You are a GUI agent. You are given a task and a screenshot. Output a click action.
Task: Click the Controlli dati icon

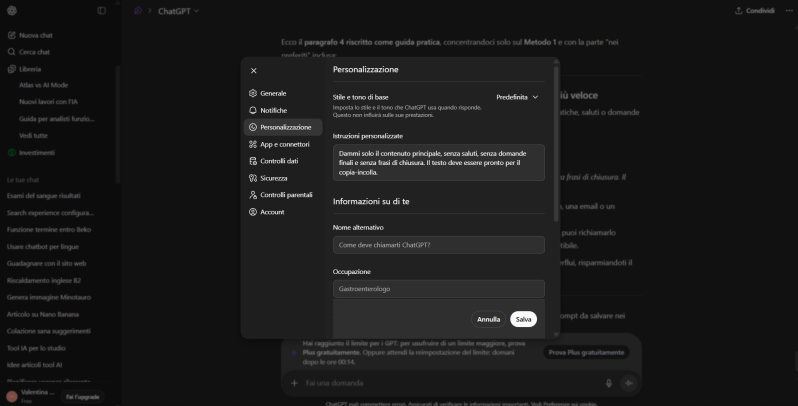tap(253, 161)
